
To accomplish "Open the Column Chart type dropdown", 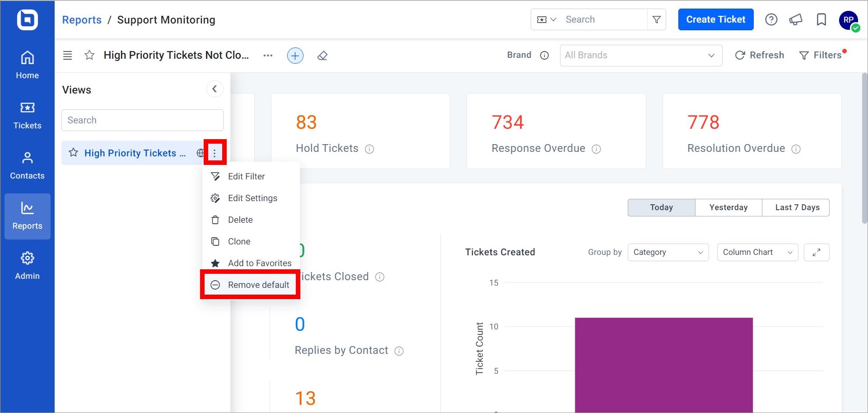I will (757, 252).
